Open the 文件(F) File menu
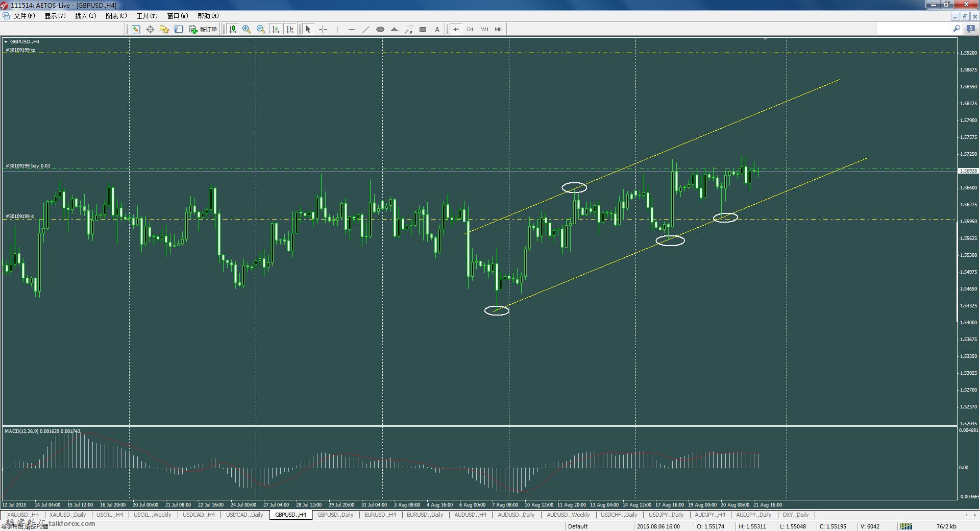This screenshot has width=980, height=531. pyautogui.click(x=24, y=16)
